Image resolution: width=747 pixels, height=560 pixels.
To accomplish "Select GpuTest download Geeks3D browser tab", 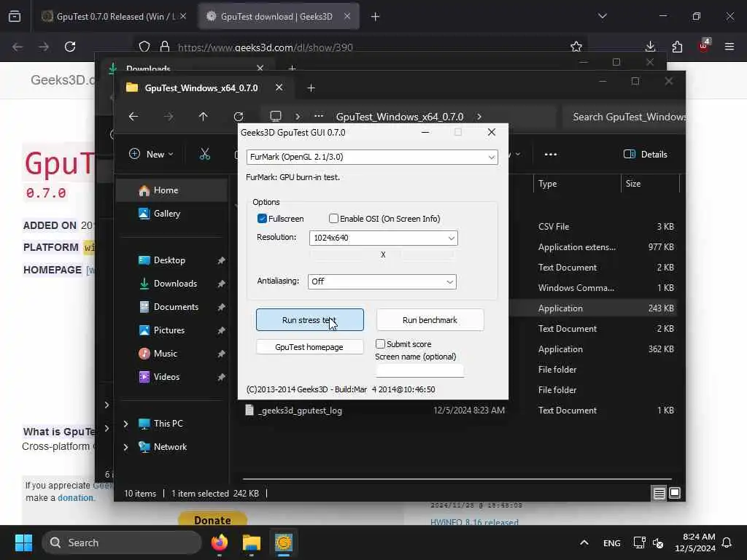I will tap(278, 17).
